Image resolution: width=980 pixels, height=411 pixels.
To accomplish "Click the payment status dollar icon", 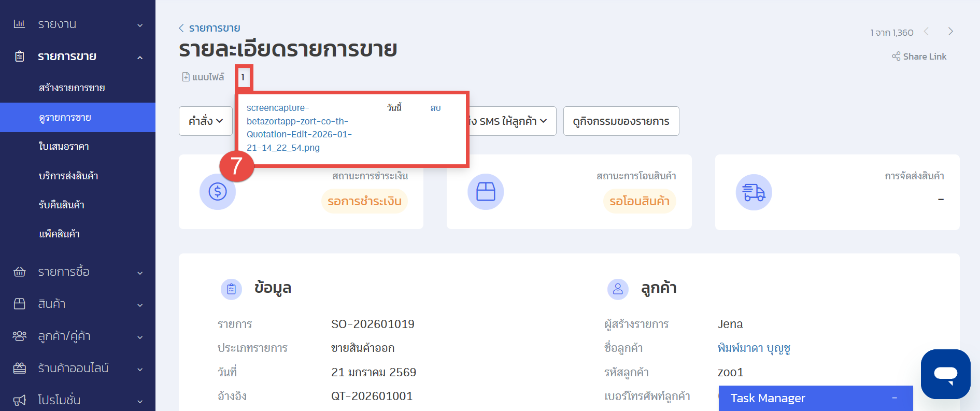I will pos(218,192).
